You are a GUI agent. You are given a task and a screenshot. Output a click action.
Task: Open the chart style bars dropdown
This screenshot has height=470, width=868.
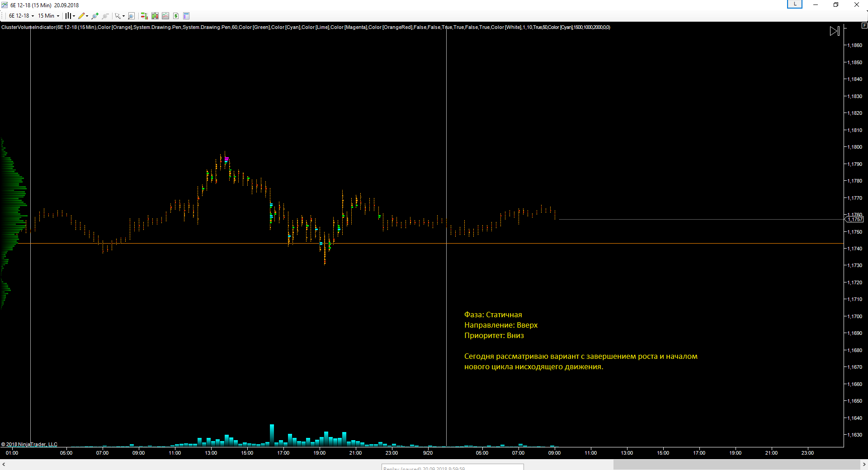(70, 16)
